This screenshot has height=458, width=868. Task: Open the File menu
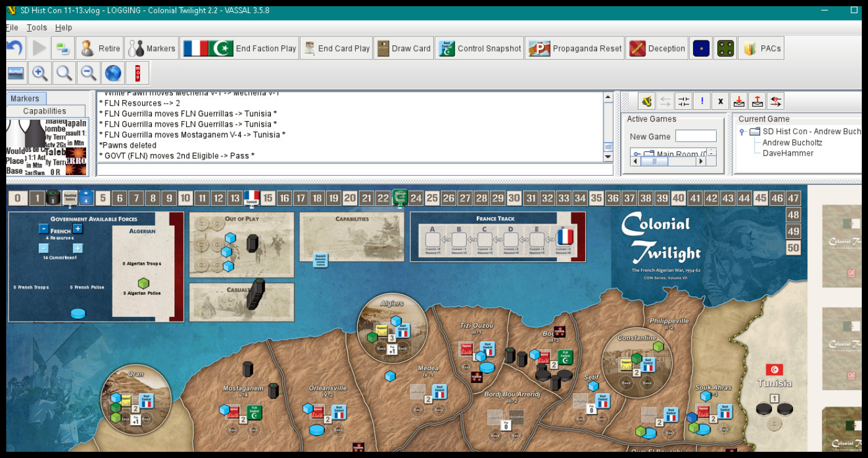point(12,27)
